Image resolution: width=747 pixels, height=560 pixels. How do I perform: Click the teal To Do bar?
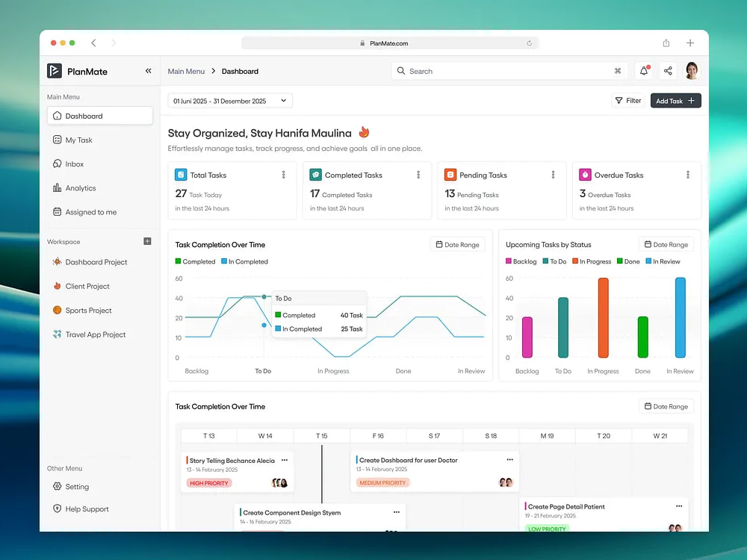click(563, 328)
